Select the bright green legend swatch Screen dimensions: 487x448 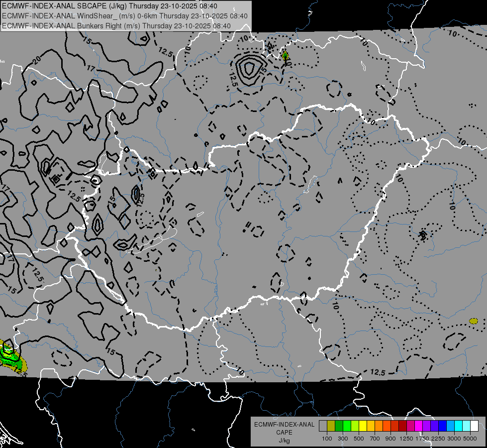click(x=347, y=426)
